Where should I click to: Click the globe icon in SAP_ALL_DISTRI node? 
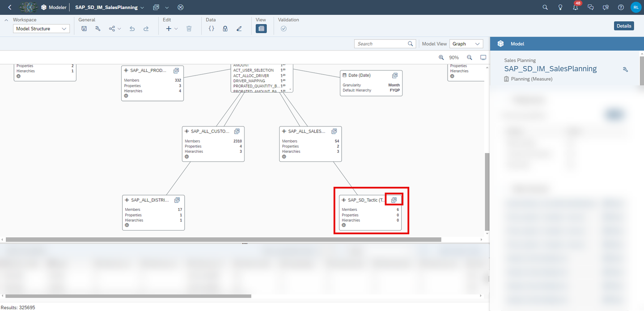click(127, 225)
